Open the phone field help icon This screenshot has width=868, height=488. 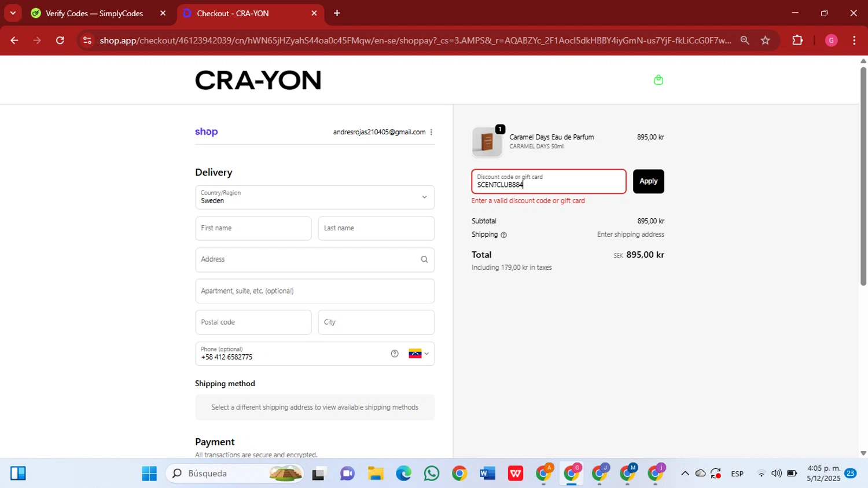395,354
